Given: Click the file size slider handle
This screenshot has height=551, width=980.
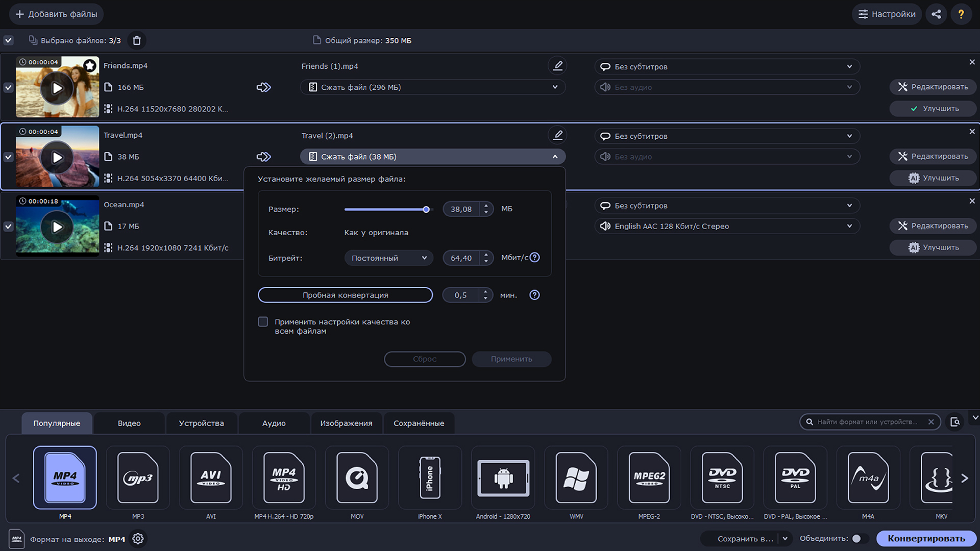Looking at the screenshot, I should 426,209.
